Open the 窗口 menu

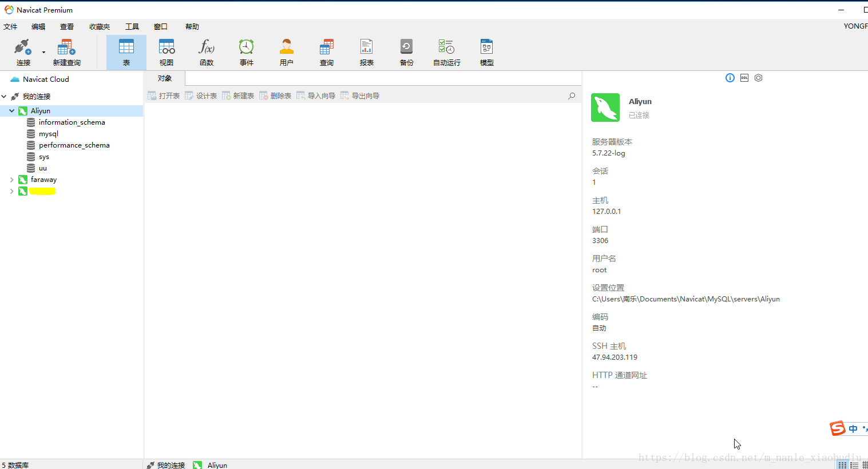pyautogui.click(x=161, y=26)
